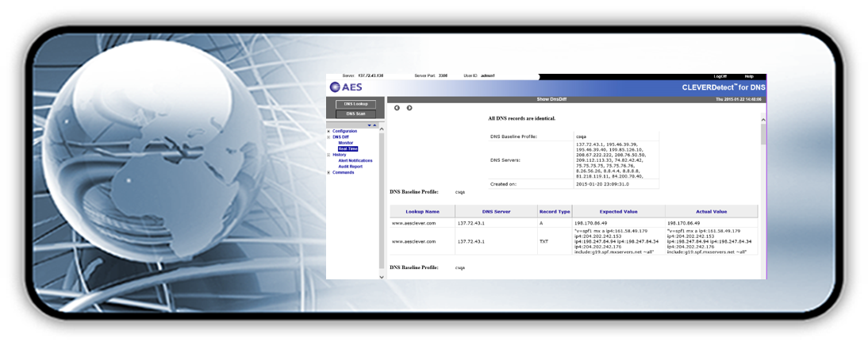Click the Record Type column header
This screenshot has height=346, width=868.
click(x=554, y=211)
